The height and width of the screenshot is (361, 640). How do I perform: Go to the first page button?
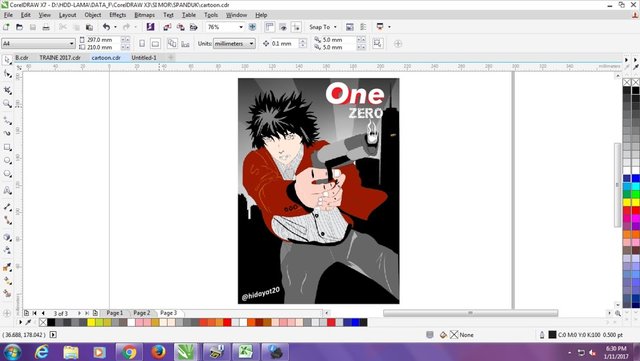(35, 313)
